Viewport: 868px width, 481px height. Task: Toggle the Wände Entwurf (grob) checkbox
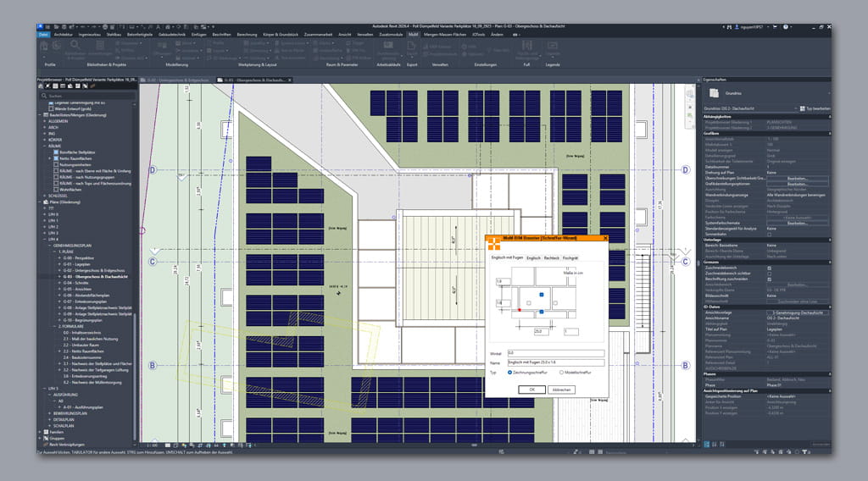[x=52, y=109]
